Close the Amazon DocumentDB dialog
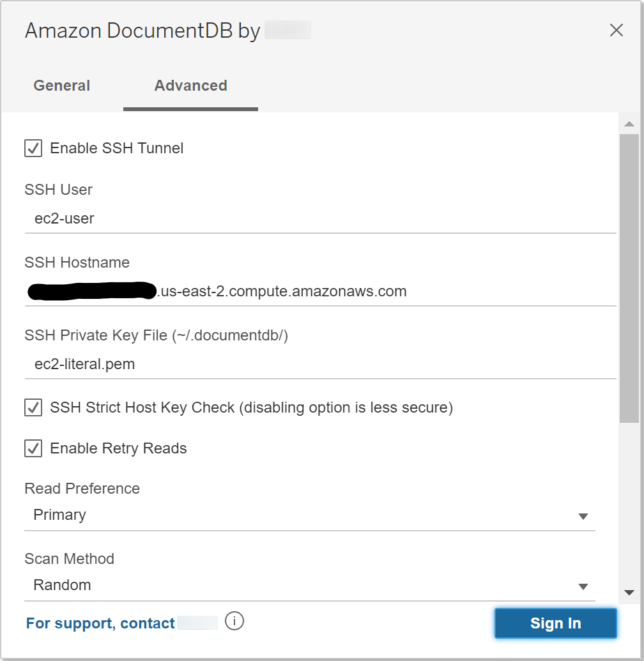This screenshot has width=644, height=661. [616, 30]
